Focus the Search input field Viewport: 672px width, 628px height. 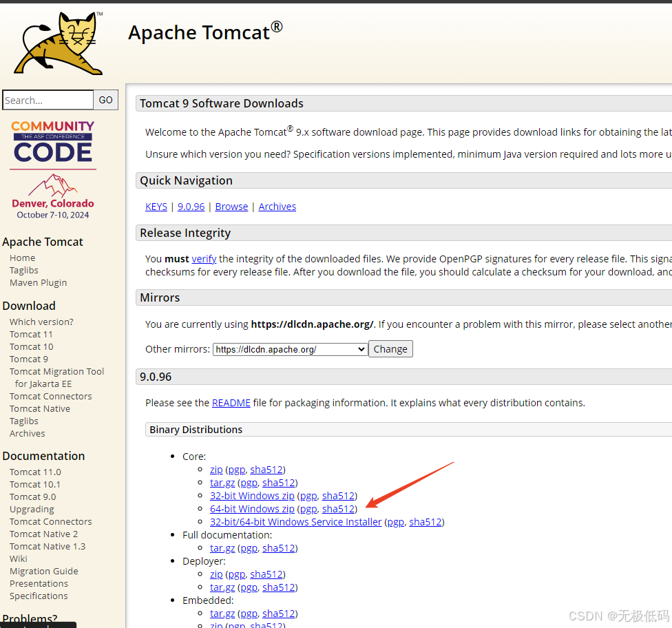[48, 100]
